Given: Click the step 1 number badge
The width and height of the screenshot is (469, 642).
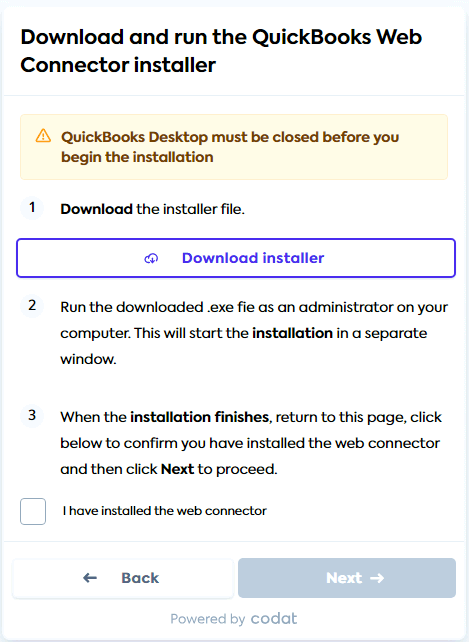Looking at the screenshot, I should [x=32, y=208].
